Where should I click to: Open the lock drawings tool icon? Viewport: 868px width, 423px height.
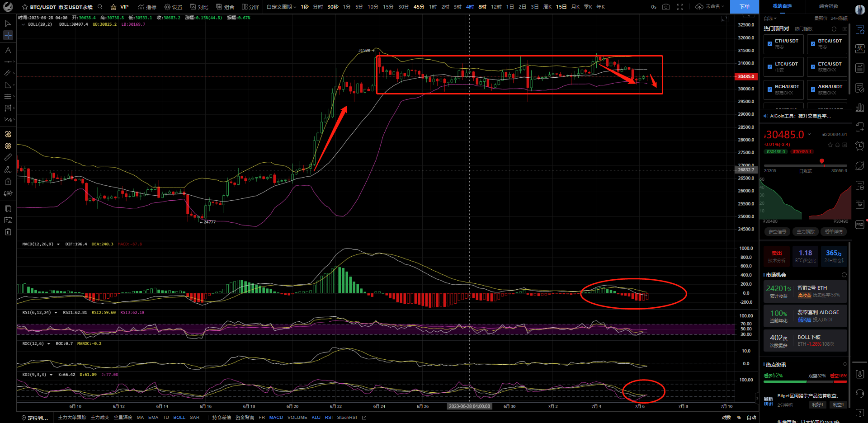click(8, 182)
